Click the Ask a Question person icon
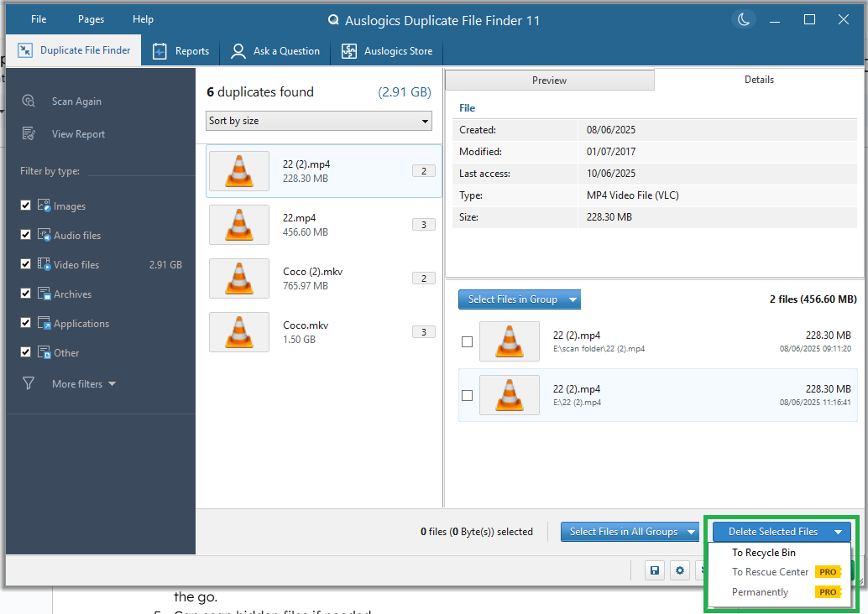868x614 pixels. (239, 51)
